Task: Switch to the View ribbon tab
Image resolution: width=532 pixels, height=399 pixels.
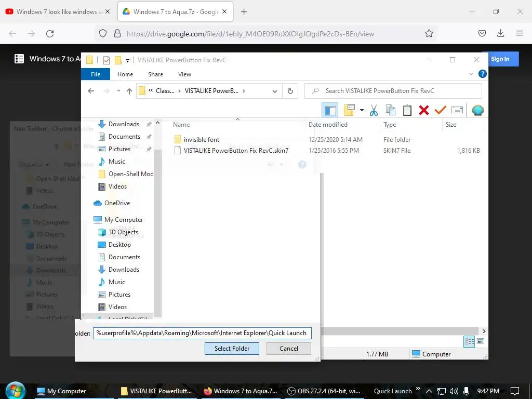Action: [184, 74]
